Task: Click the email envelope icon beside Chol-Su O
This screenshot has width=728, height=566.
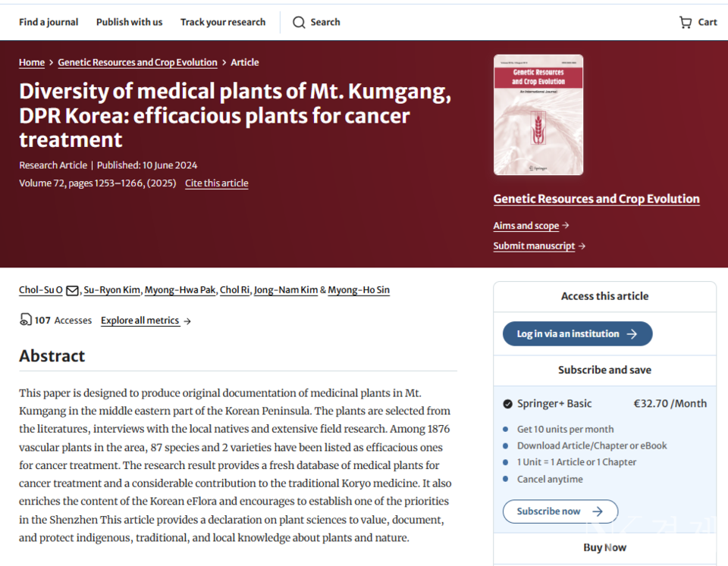Action: pyautogui.click(x=73, y=290)
